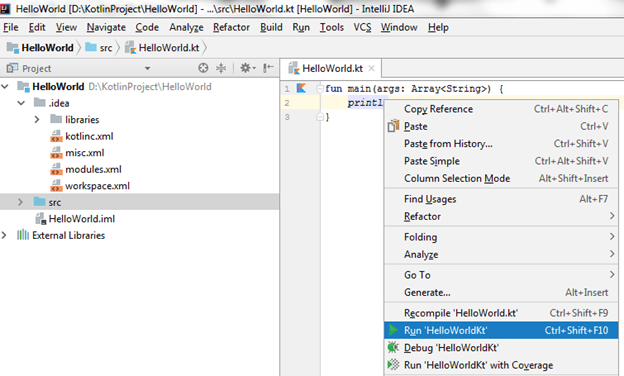Click the HelloWorld.kt breadcrumb in navigation bar
This screenshot has height=376, width=624.
pos(162,48)
